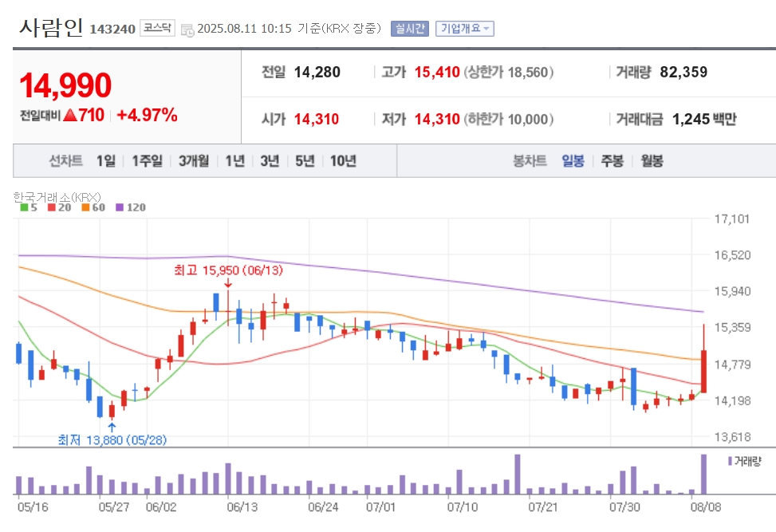Image resolution: width=776 pixels, height=532 pixels.
Task: Click the purple 거래량 legend square
Action: [x=730, y=461]
